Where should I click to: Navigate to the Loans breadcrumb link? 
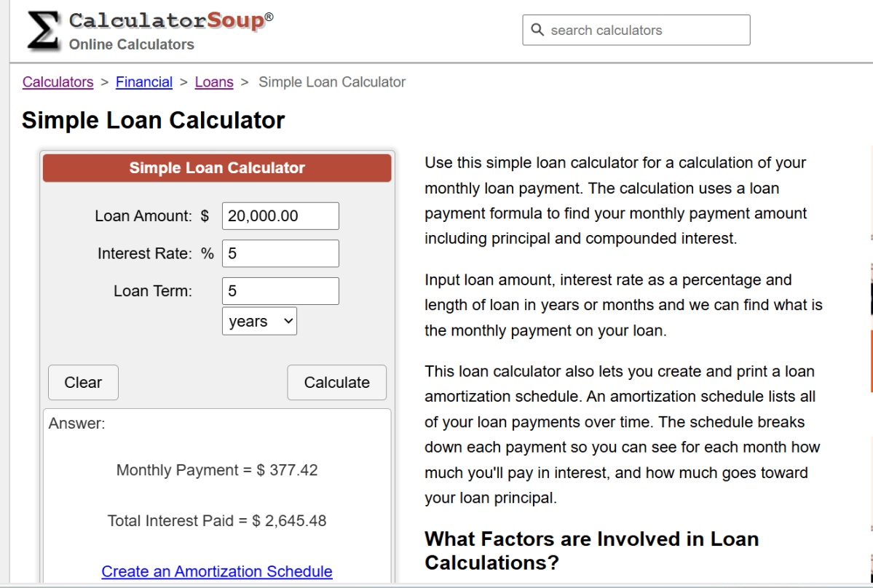tap(213, 82)
